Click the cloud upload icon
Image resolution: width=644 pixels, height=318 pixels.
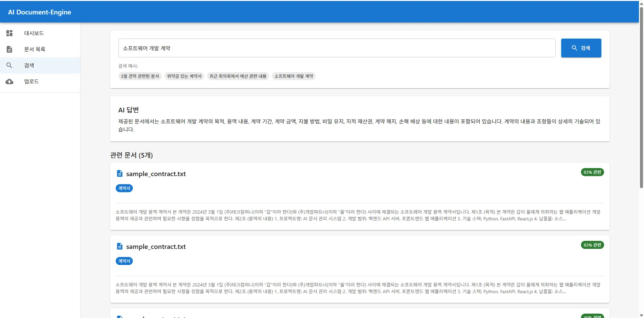tap(9, 82)
